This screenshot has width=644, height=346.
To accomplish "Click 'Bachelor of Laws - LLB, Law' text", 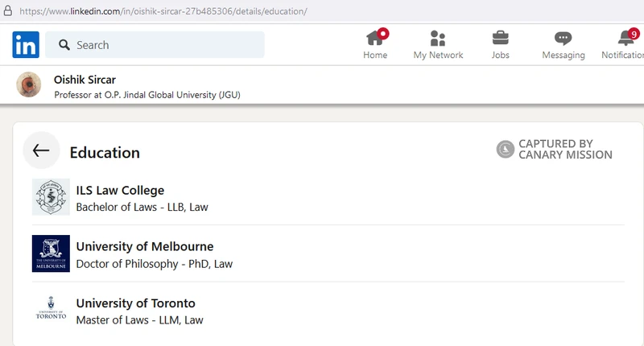I will 142,207.
